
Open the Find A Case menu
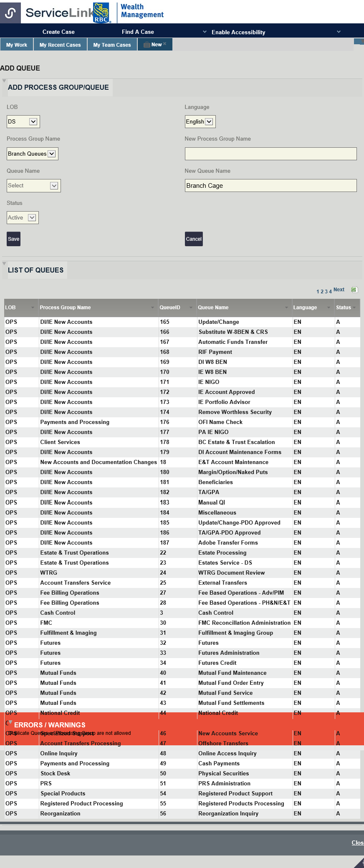pos(138,32)
